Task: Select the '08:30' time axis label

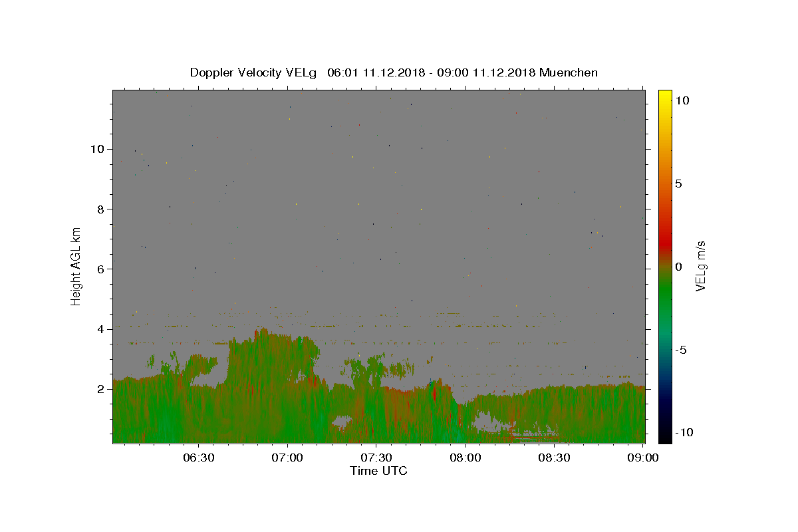Action: (x=554, y=458)
